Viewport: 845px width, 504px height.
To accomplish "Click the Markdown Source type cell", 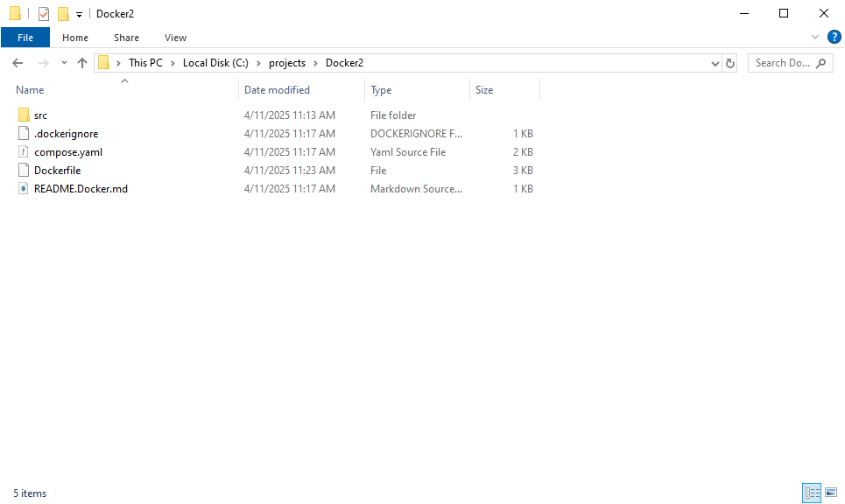I will point(416,188).
